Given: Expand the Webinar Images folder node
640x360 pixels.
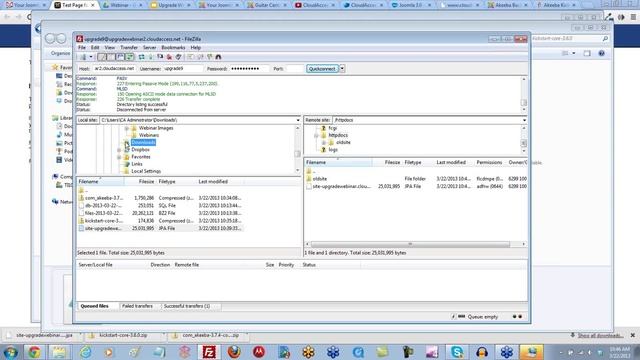Looking at the screenshot, I should coord(127,128).
